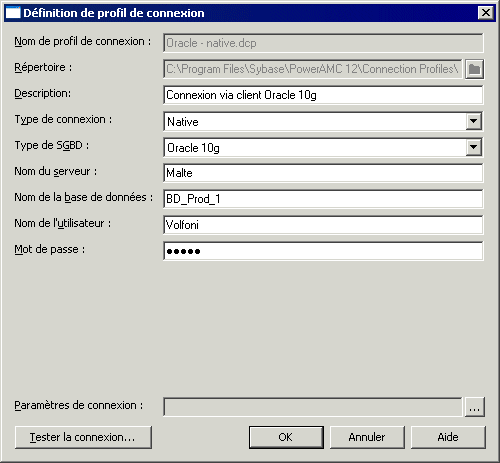Click the database name field BD_Prod_1
This screenshot has height=463, width=500.
(x=323, y=199)
